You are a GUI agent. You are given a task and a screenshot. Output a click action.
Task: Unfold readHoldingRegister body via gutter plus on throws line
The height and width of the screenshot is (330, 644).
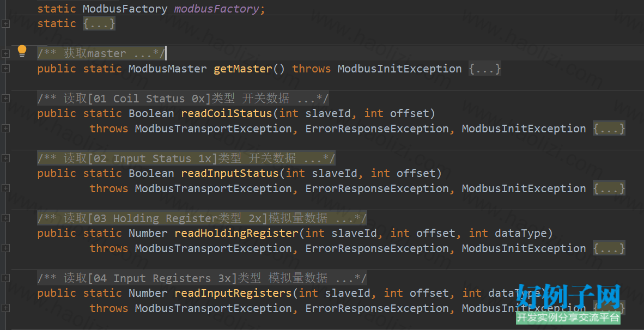pos(5,248)
